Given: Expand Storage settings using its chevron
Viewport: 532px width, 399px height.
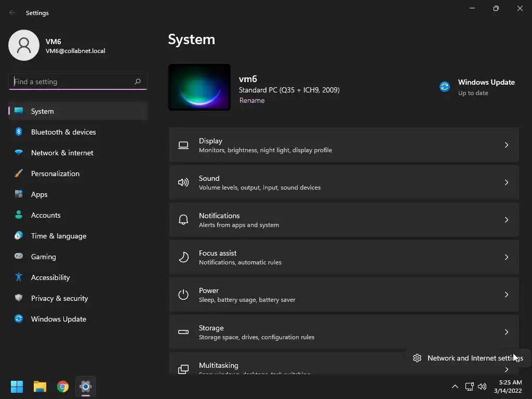Looking at the screenshot, I should (x=507, y=332).
